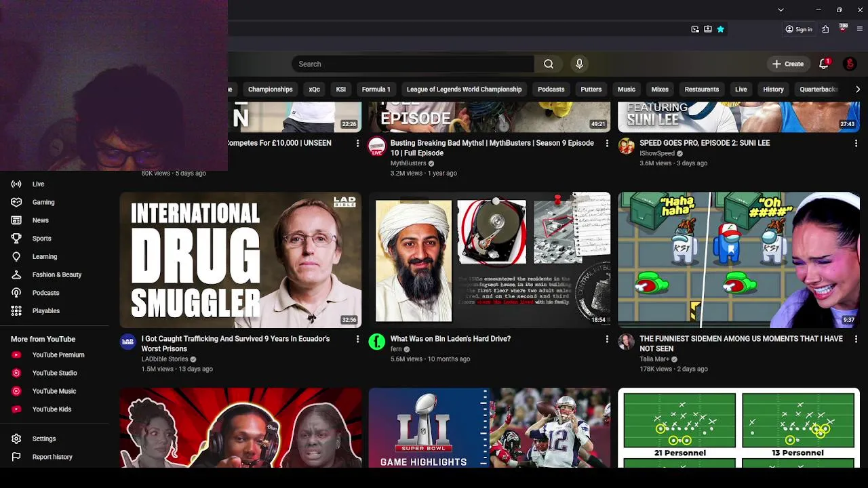868x488 pixels.
Task: Open the account avatar menu
Action: (850, 64)
